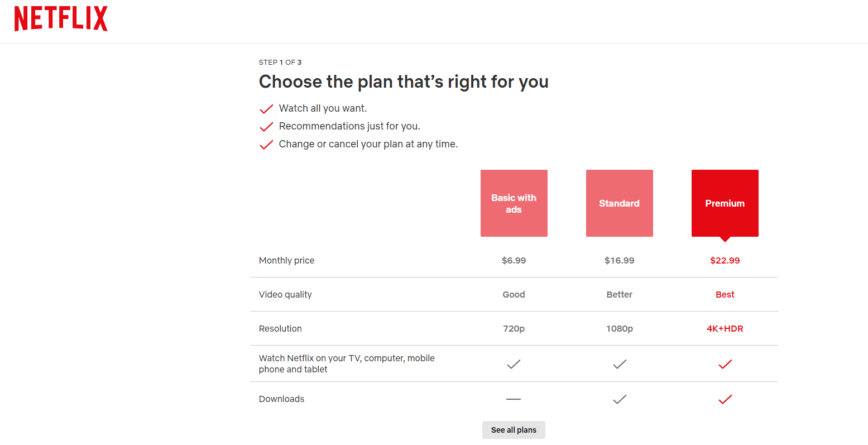Select the Basic with ads plan
The width and height of the screenshot is (868, 445).
click(x=514, y=203)
